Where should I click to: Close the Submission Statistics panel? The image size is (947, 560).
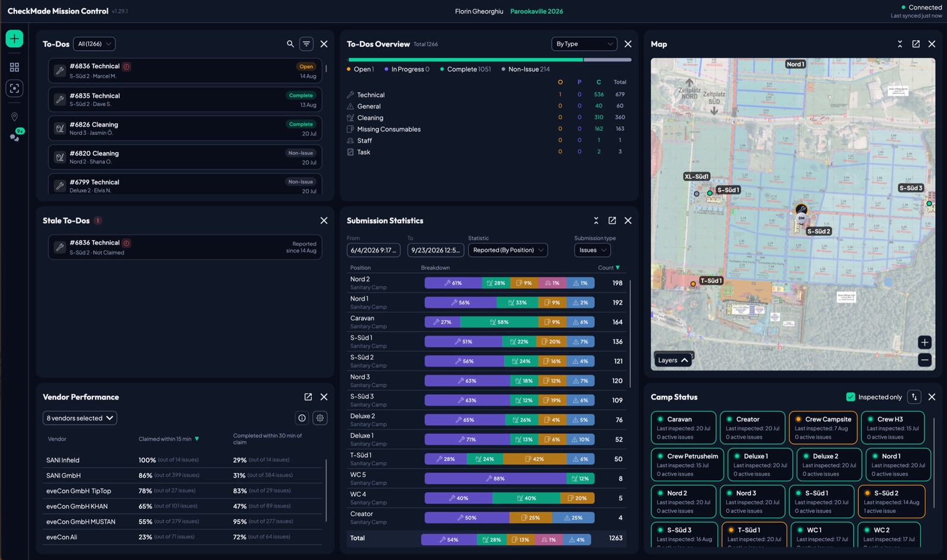coord(628,220)
